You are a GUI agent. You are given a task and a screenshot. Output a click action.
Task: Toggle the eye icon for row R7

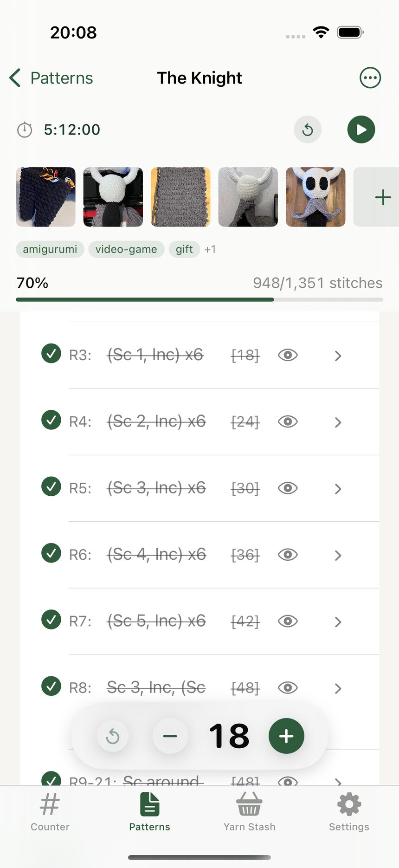[x=288, y=621]
